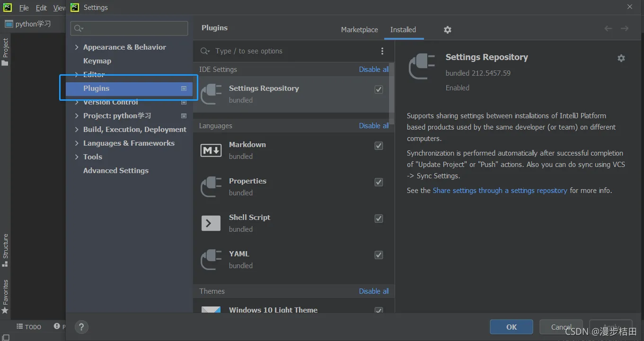This screenshot has width=644, height=341.
Task: Click the magnifier icon in plugin search
Action: 205,51
